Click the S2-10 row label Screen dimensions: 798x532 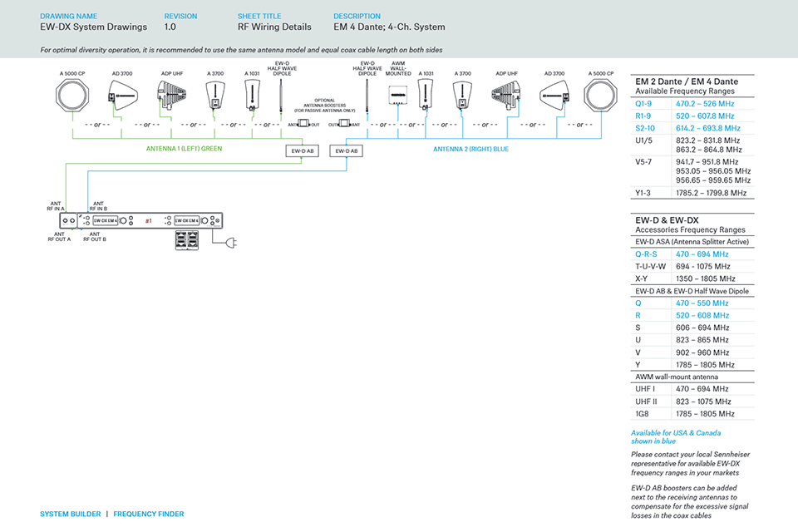(645, 128)
